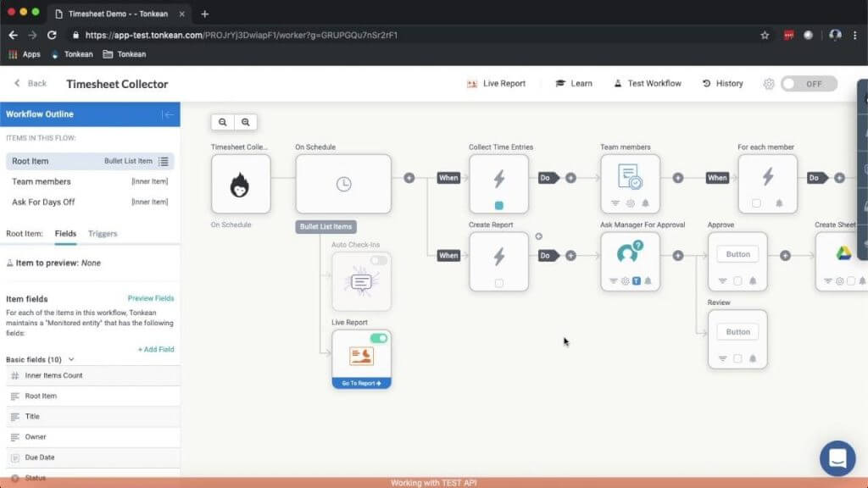Click the notification bell on Team members node
The image size is (868, 488).
click(x=645, y=203)
